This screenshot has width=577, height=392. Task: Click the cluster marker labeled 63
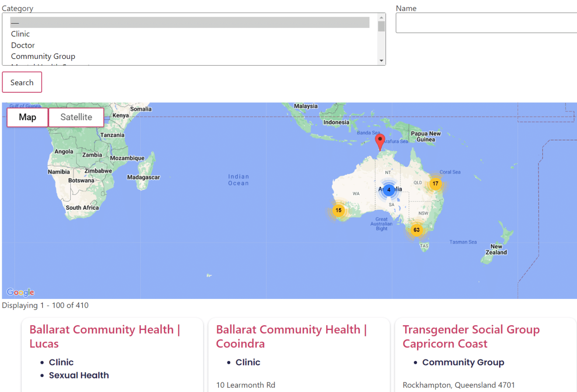[x=417, y=229]
